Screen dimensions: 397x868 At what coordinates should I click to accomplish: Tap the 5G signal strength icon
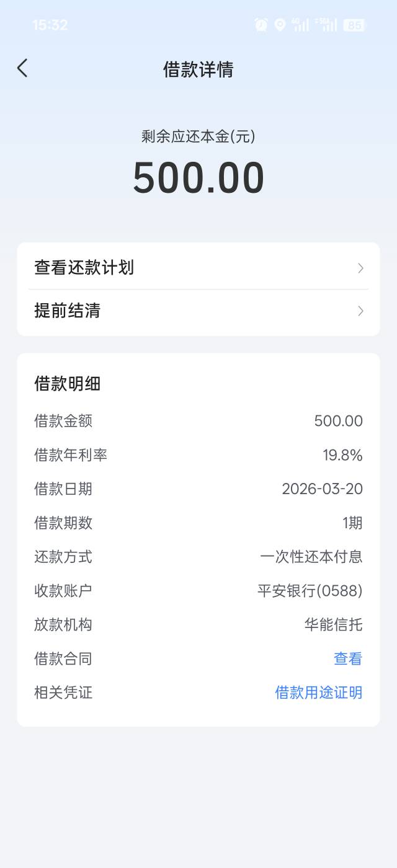click(326, 25)
